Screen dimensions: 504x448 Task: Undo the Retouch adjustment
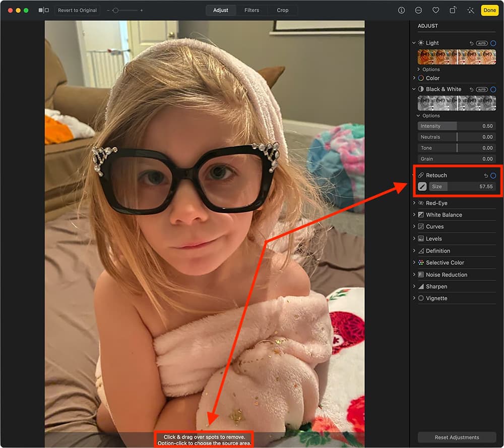486,176
